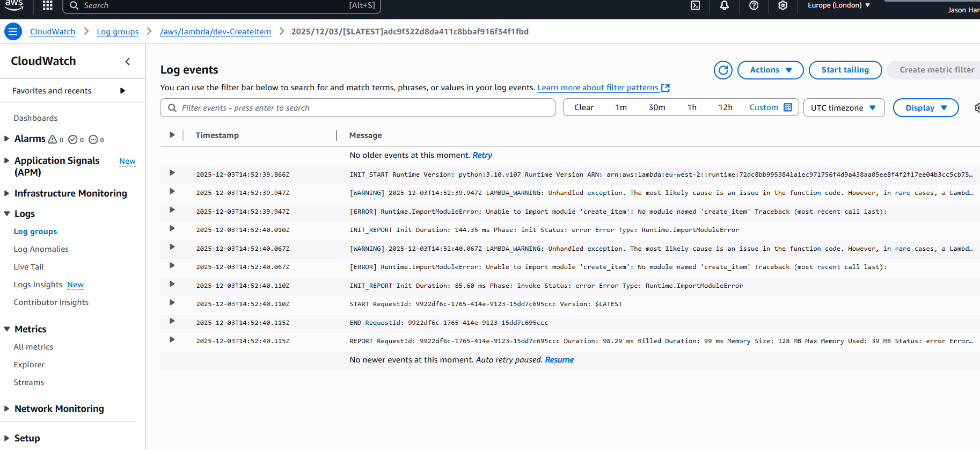Open Metrics Explorer in sidebar
Viewport: 980px width, 450px height.
point(29,365)
